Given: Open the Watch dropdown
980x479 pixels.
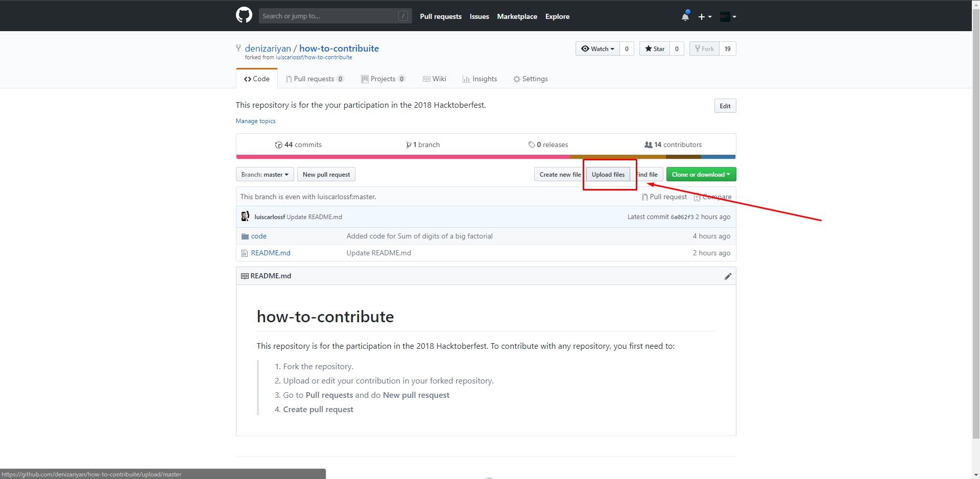Looking at the screenshot, I should 597,49.
